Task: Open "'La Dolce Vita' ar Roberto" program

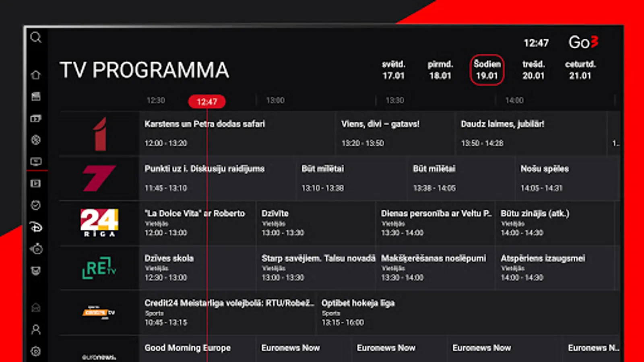Action: (197, 223)
